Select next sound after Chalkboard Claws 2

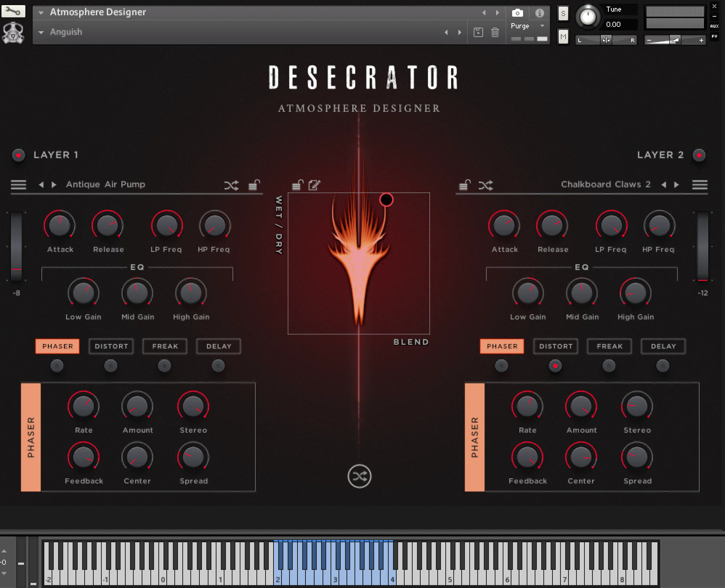tap(676, 185)
